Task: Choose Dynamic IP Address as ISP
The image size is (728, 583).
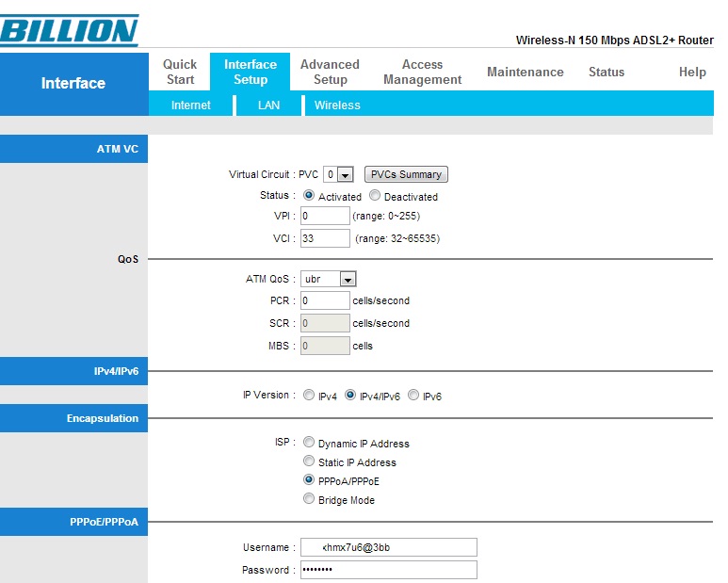Action: [x=309, y=443]
